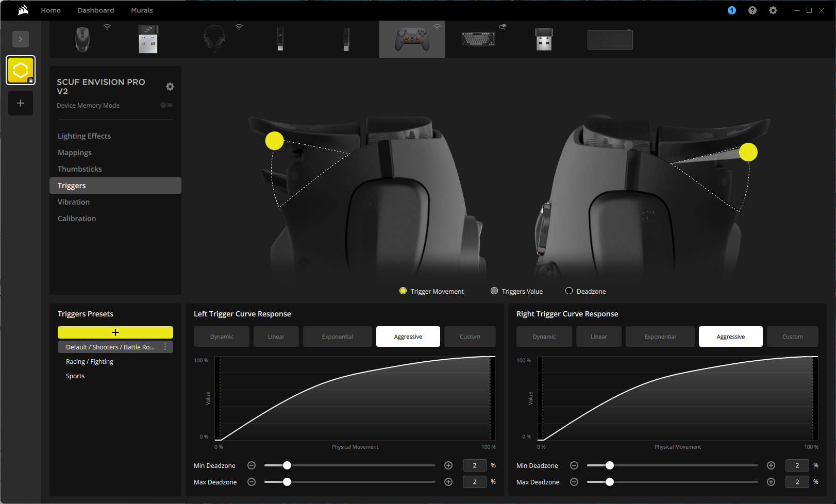836x504 pixels.
Task: Add a new profile with plus icon
Action: [21, 103]
